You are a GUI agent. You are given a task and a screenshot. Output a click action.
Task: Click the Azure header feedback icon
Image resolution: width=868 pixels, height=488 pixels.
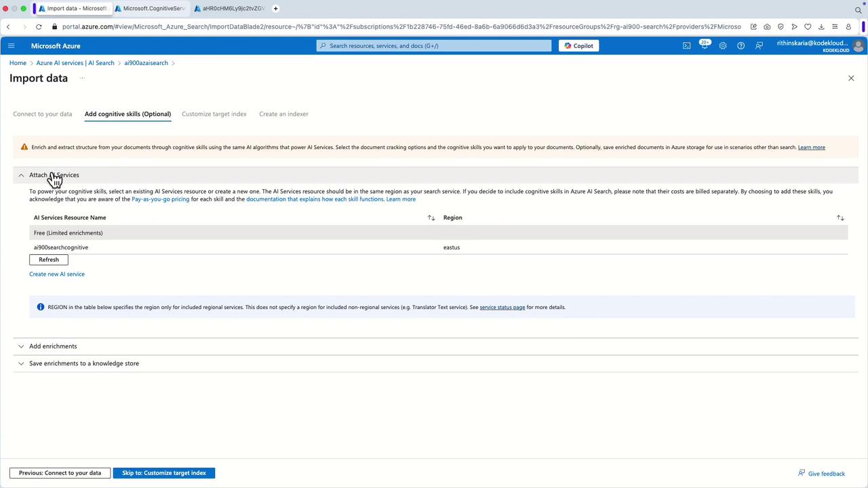click(x=759, y=45)
